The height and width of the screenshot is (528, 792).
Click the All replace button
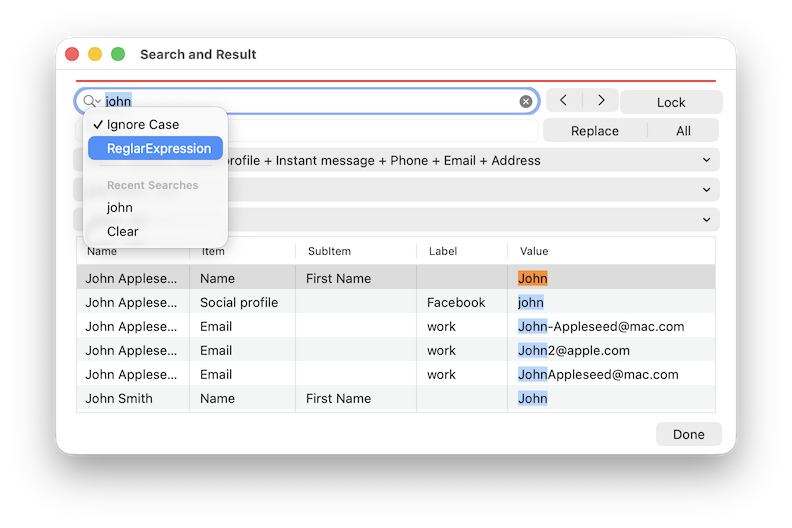point(683,131)
